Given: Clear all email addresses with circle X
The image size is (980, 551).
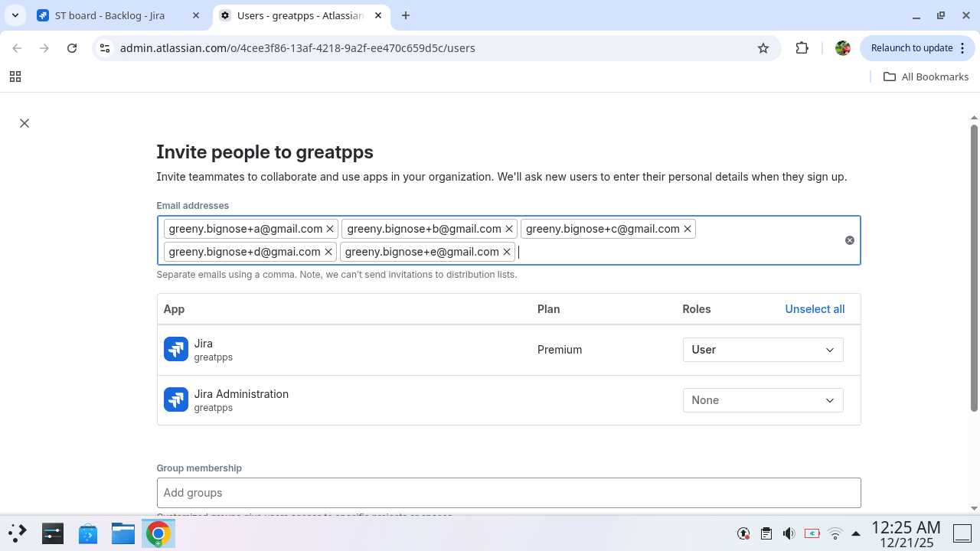Looking at the screenshot, I should click(850, 240).
